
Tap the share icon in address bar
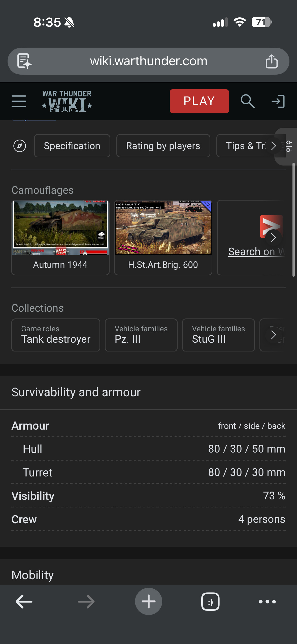coord(272,61)
